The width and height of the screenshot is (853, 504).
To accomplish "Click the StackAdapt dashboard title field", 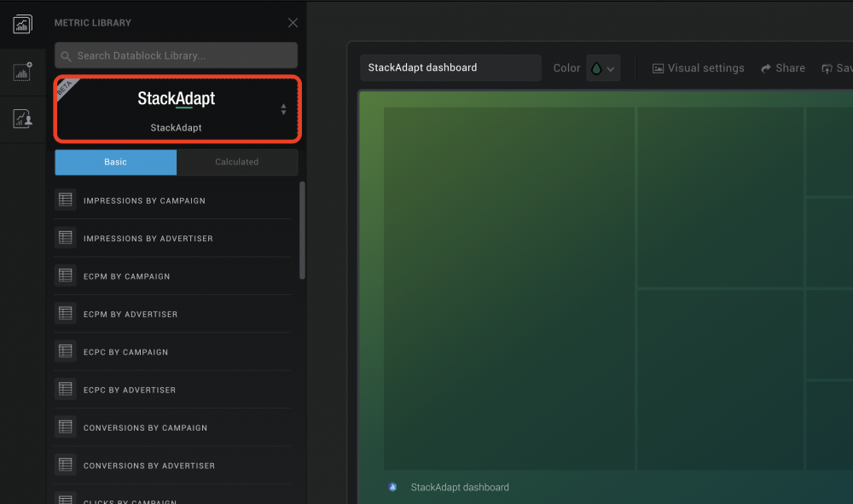I will click(450, 67).
